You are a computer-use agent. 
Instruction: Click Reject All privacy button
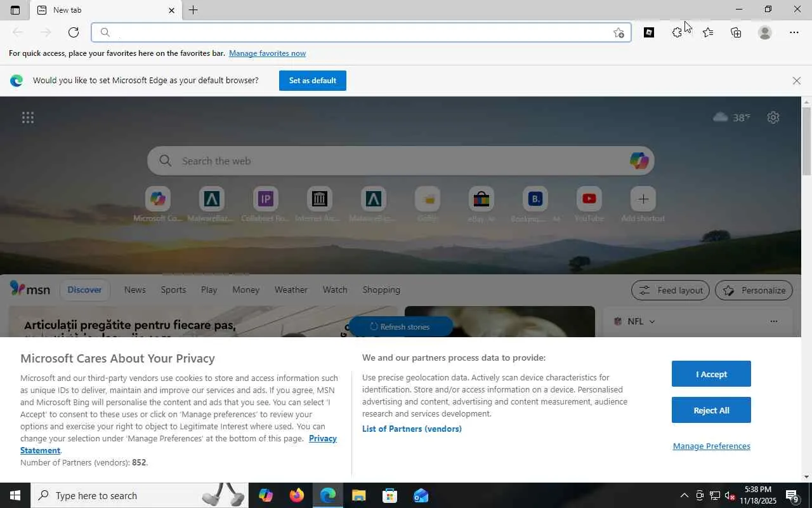711,410
